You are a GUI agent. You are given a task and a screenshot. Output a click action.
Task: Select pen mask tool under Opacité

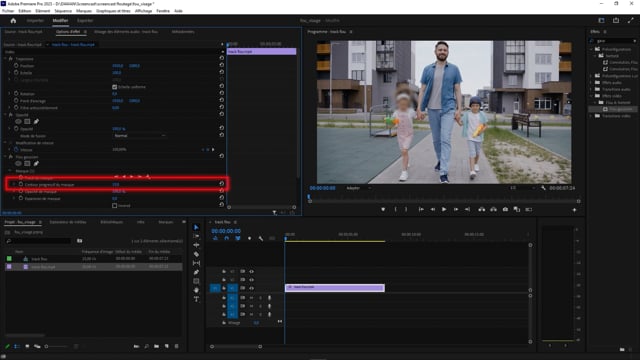point(36,122)
